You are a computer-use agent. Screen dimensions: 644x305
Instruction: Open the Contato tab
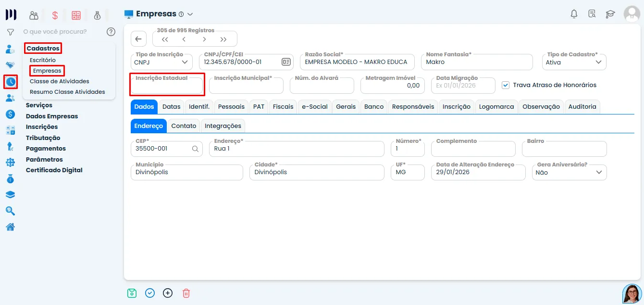tap(183, 126)
